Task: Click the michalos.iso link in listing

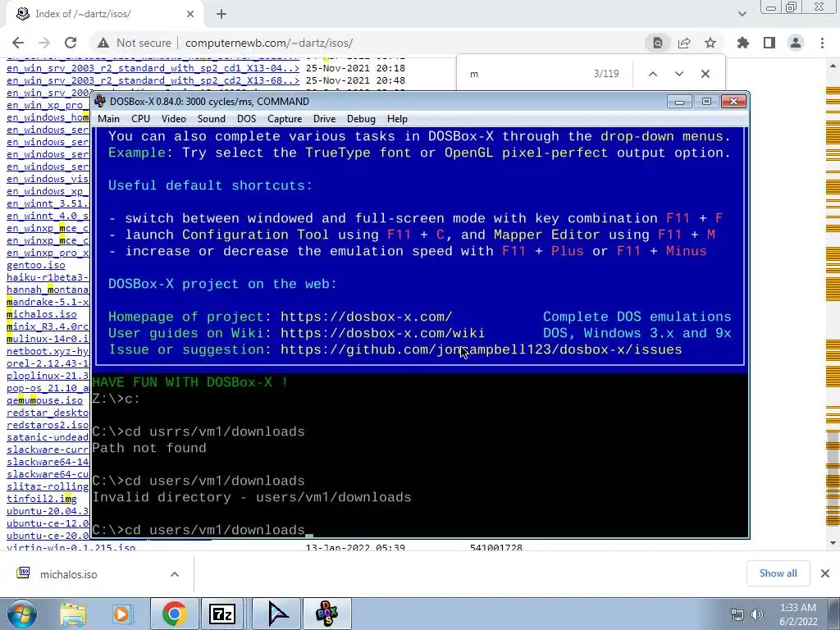Action: tap(41, 314)
